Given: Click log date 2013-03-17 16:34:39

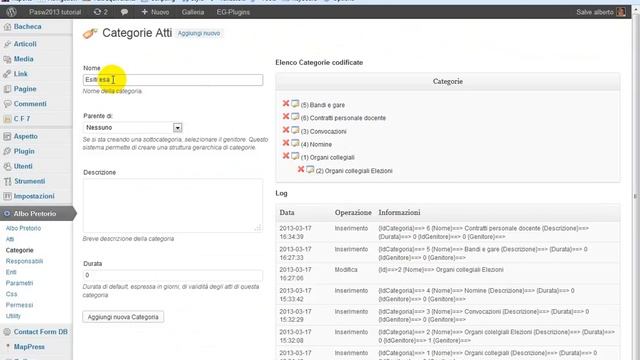Looking at the screenshot, I should tap(295, 233).
